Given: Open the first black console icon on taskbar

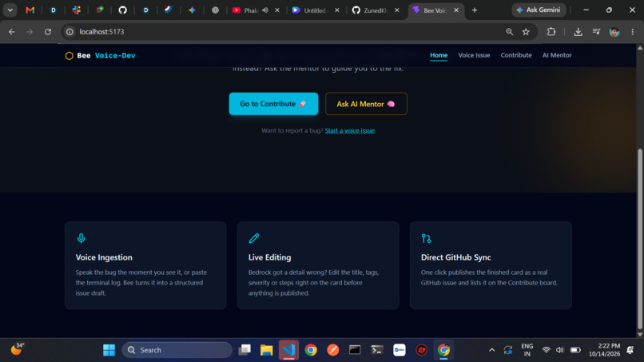Looking at the screenshot, I should click(x=355, y=350).
